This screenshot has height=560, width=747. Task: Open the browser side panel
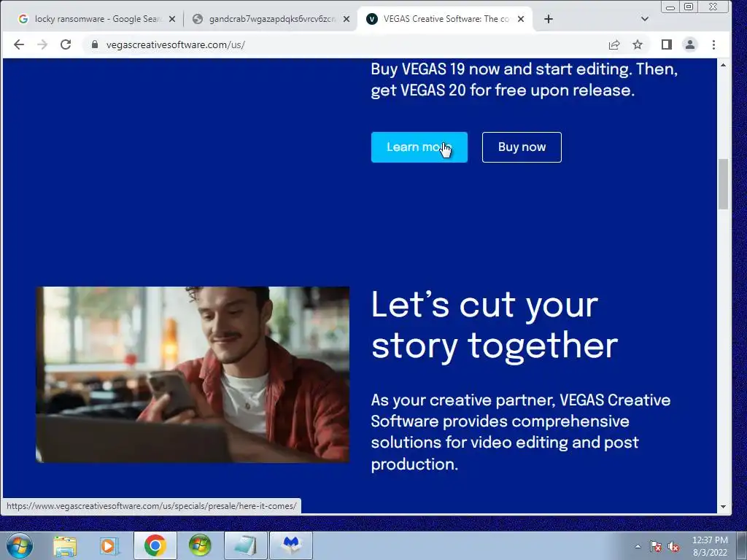(x=667, y=44)
